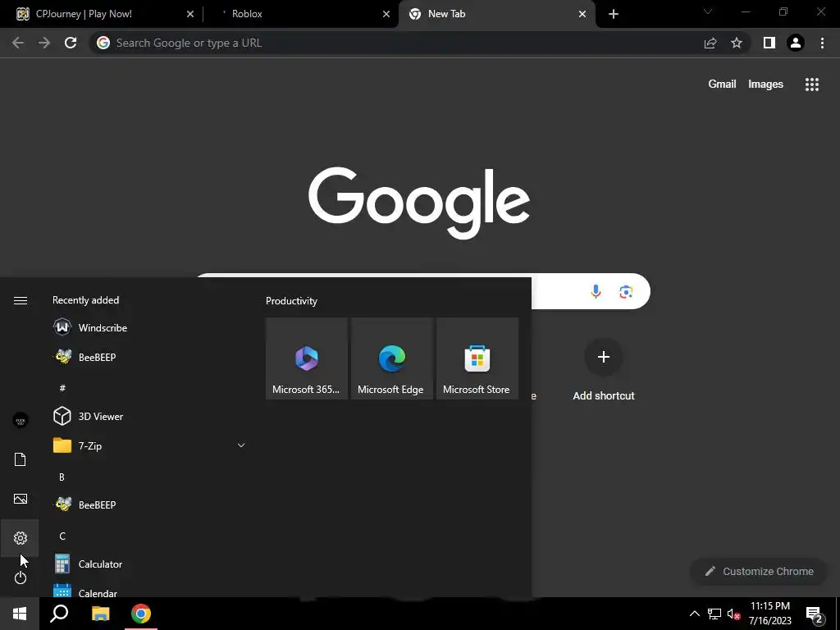Screen dimensions: 840x630
Task: Open the clock showing 11:15 PM
Action: (x=770, y=614)
